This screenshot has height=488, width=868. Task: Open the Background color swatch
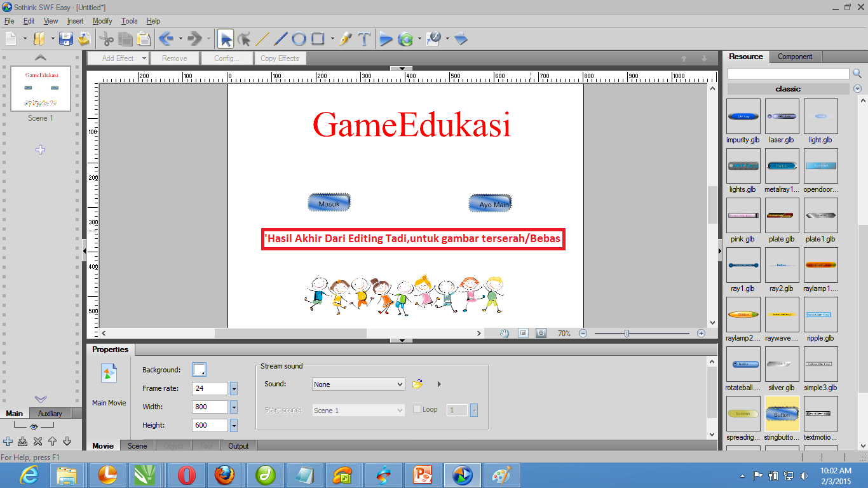click(x=198, y=369)
